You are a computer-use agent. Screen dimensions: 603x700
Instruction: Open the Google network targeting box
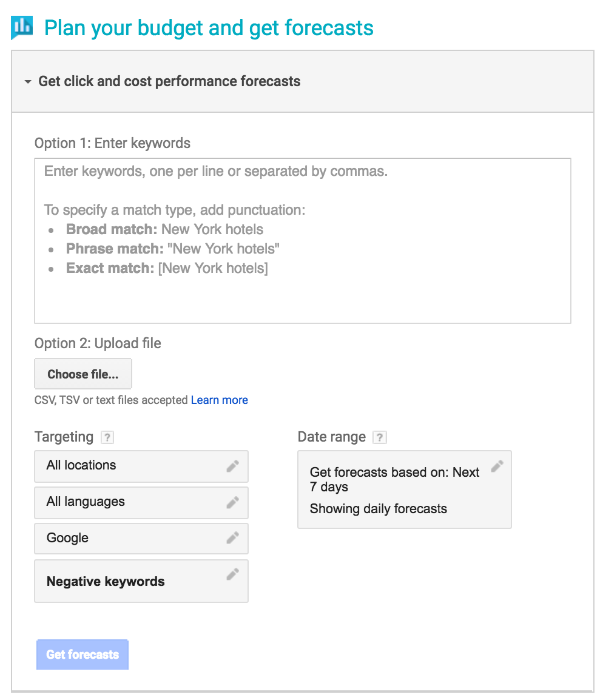click(141, 539)
